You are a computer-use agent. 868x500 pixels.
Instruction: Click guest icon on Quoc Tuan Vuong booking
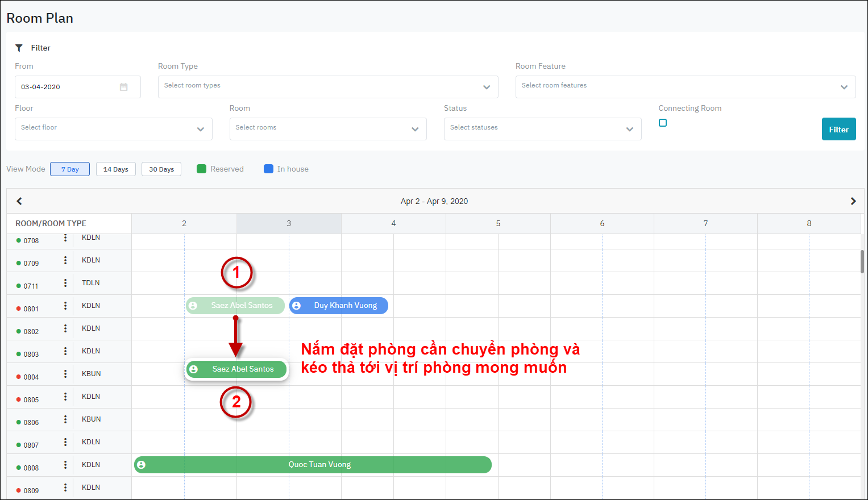(x=142, y=465)
